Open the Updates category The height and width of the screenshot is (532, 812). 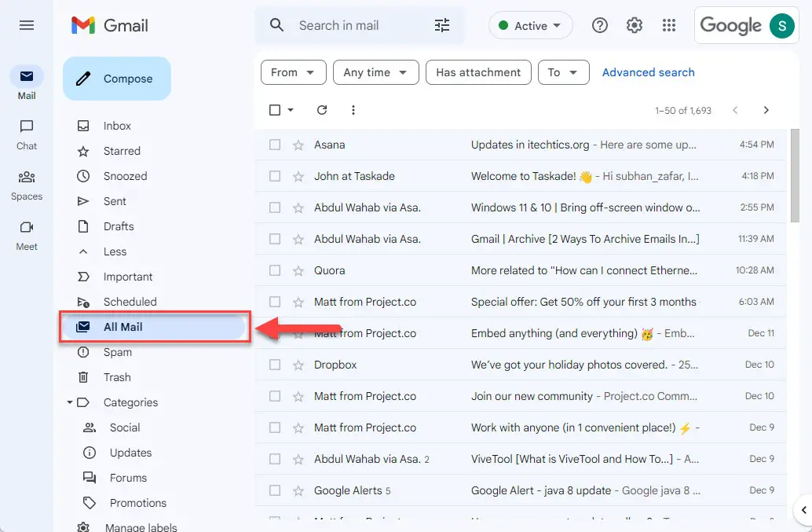(130, 453)
